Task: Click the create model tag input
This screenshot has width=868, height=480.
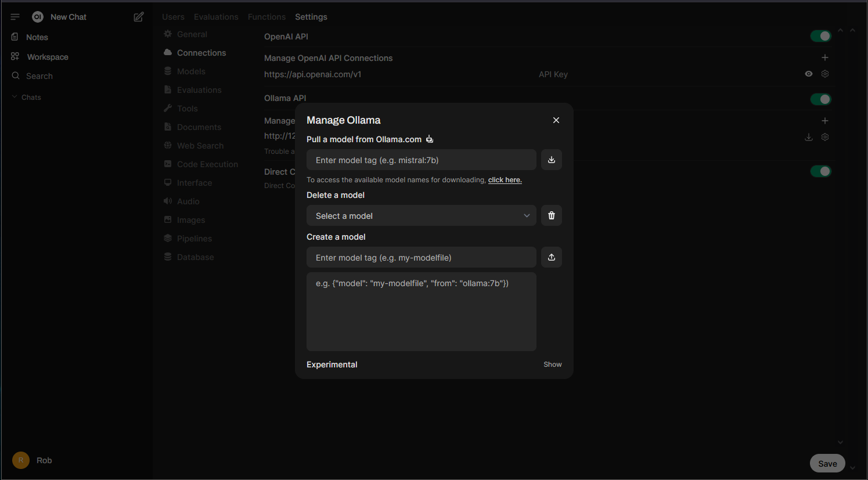Action: 422,257
